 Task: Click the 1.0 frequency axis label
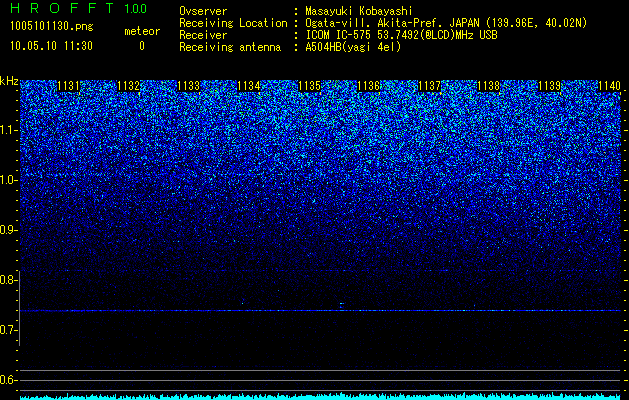(9, 180)
